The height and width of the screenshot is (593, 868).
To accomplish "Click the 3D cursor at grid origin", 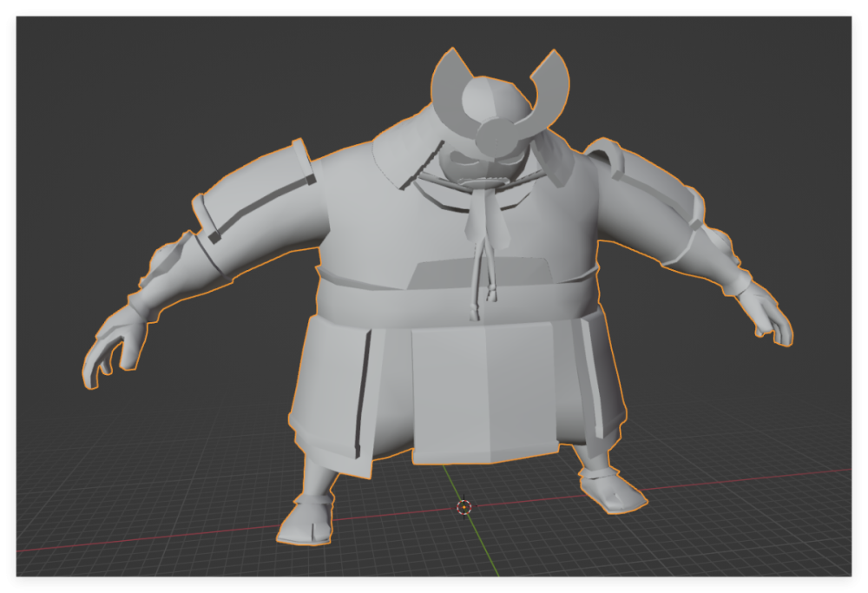I will click(464, 507).
